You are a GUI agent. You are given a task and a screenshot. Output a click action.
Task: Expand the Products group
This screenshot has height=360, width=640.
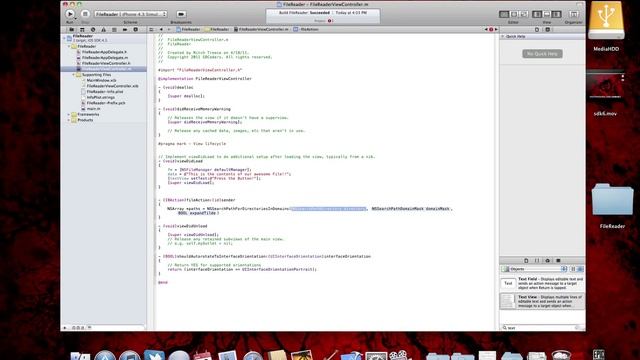(69, 120)
